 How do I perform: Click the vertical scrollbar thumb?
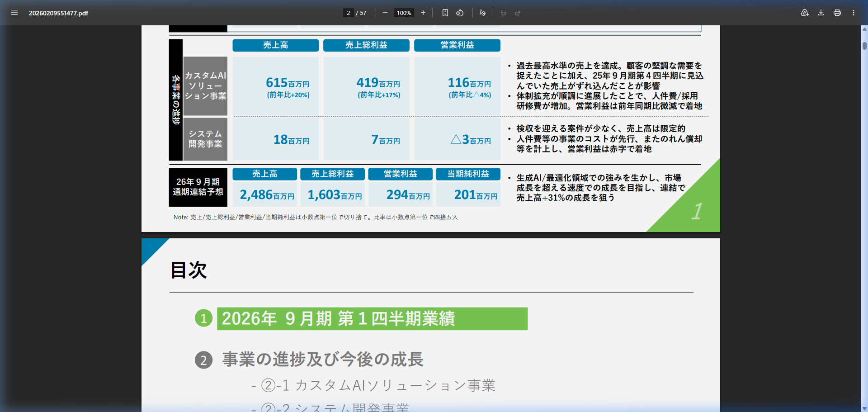coord(864,46)
